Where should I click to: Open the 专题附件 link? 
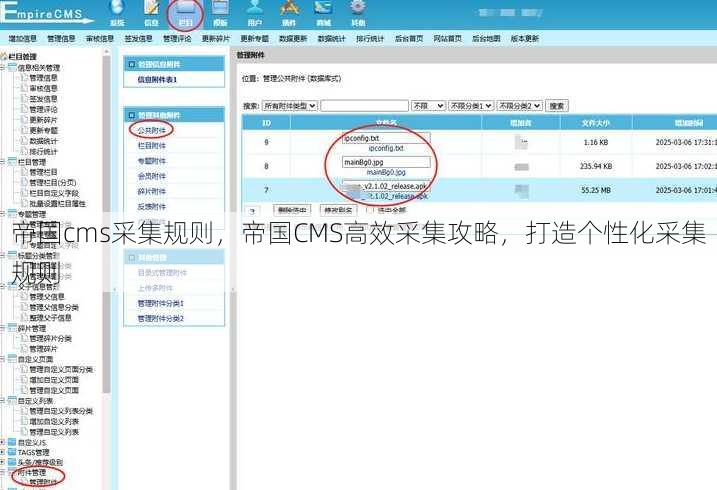pyautogui.click(x=152, y=161)
